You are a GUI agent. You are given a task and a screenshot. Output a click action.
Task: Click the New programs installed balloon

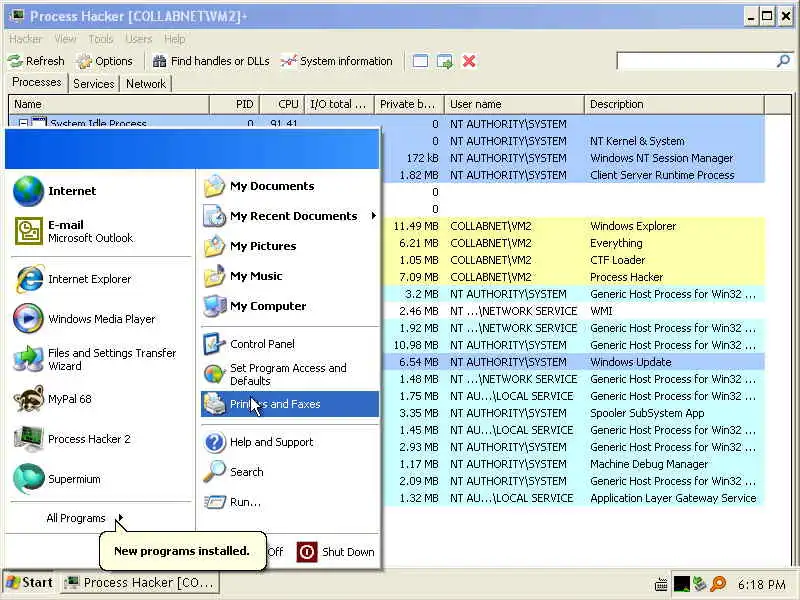182,551
